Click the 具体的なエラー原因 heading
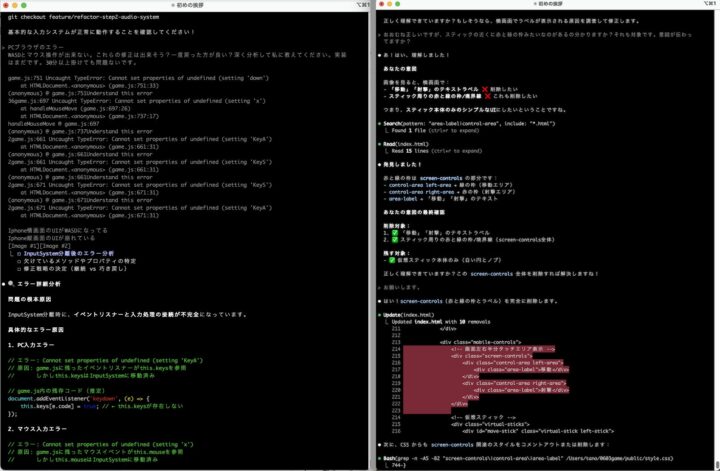This screenshot has width=720, height=471. (35, 330)
